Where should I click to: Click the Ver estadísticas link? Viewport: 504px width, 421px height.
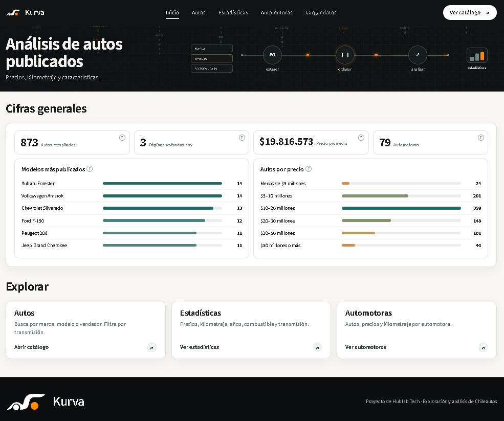199,347
